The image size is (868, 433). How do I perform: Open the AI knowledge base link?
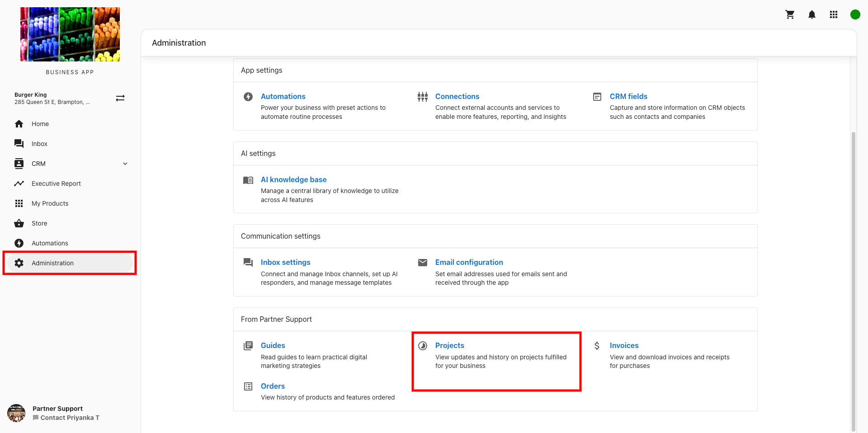(293, 179)
